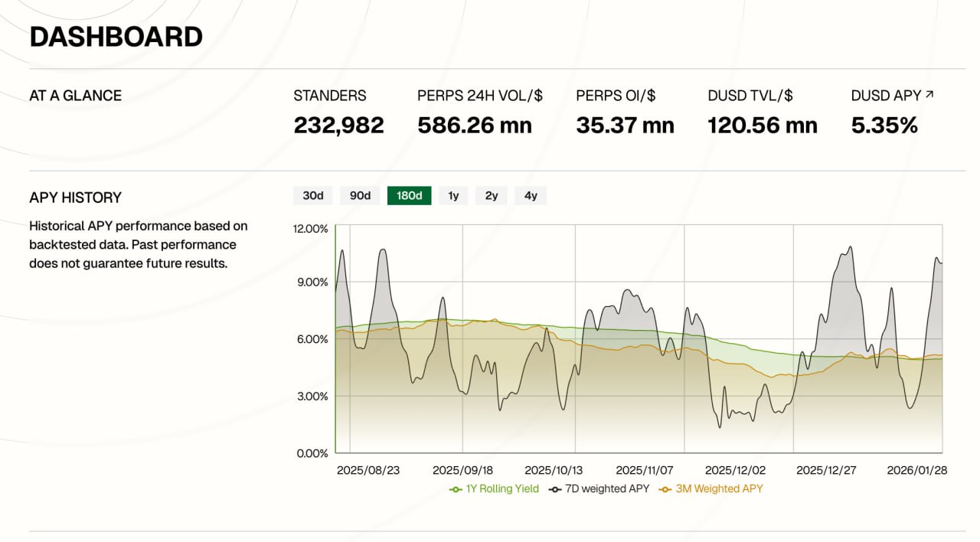Switch chart to 90d range
This screenshot has width=980, height=542.
pos(360,196)
